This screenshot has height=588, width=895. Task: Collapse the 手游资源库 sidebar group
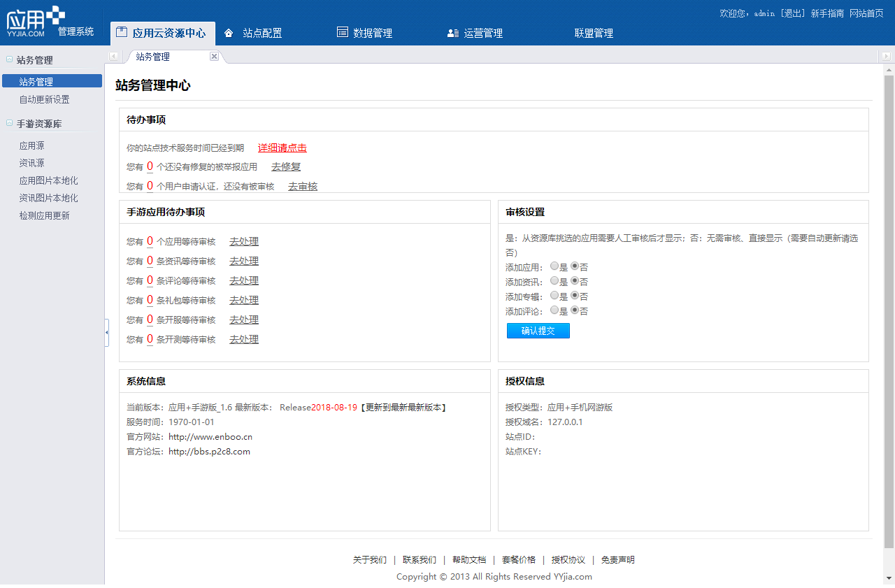10,123
